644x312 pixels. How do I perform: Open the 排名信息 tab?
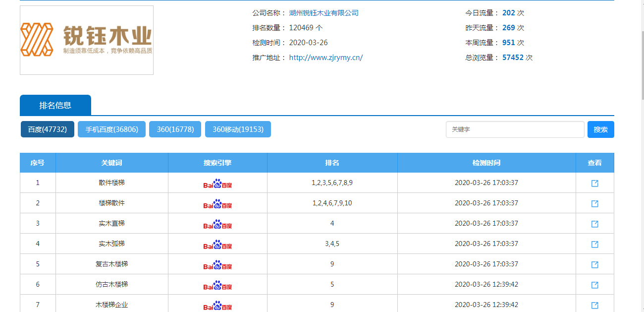click(55, 105)
